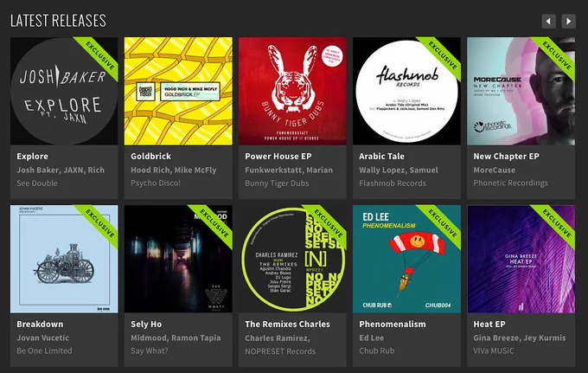Open the Say What? label
Image resolution: width=588 pixels, height=373 pixels.
[x=150, y=350]
